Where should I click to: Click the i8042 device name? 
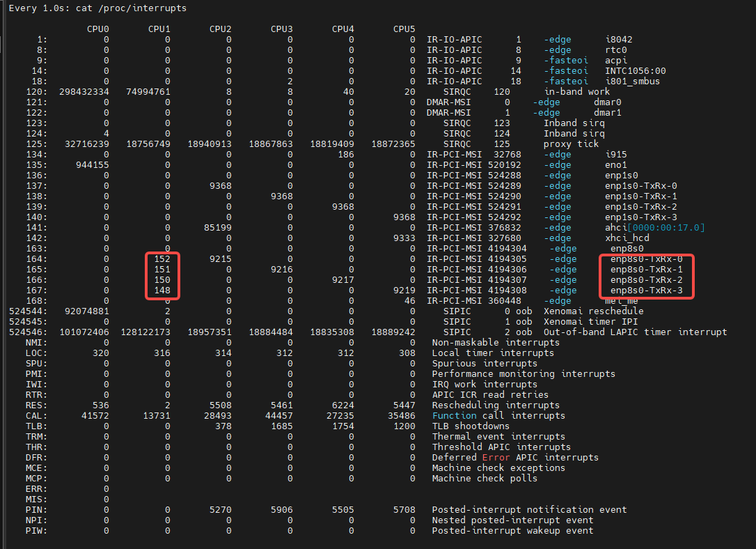(x=619, y=40)
